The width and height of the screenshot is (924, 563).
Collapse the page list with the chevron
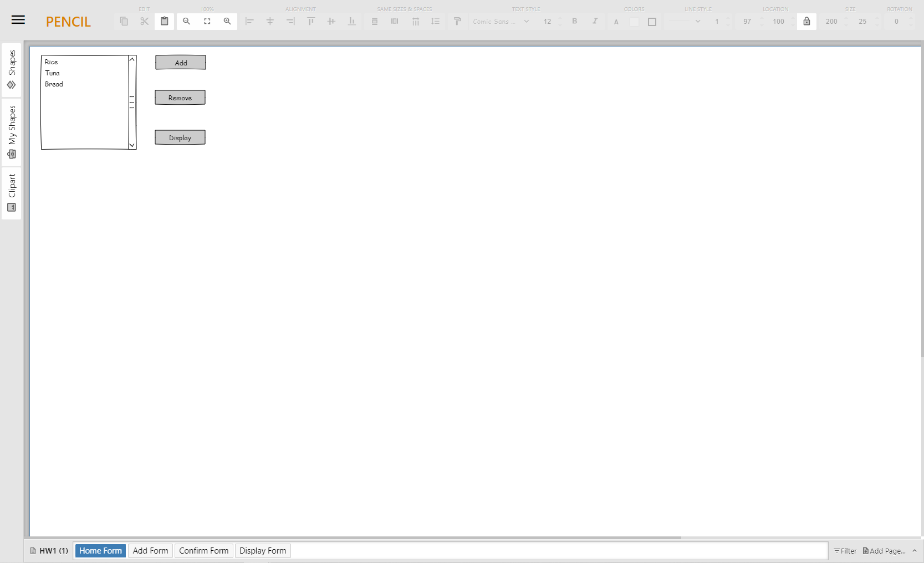(915, 551)
